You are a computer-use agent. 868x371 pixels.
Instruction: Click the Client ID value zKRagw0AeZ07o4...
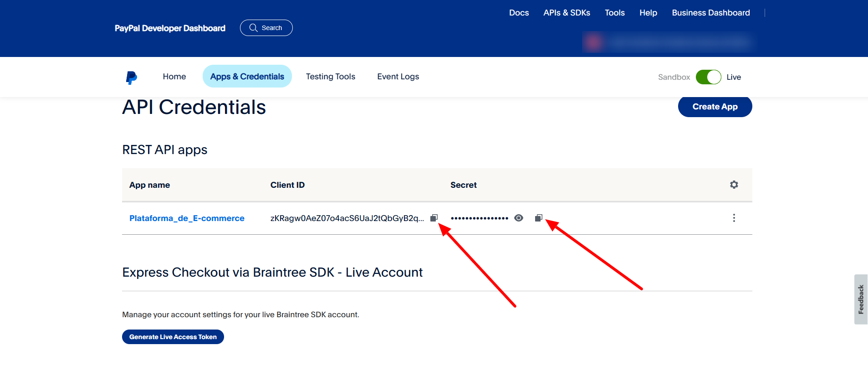click(347, 218)
